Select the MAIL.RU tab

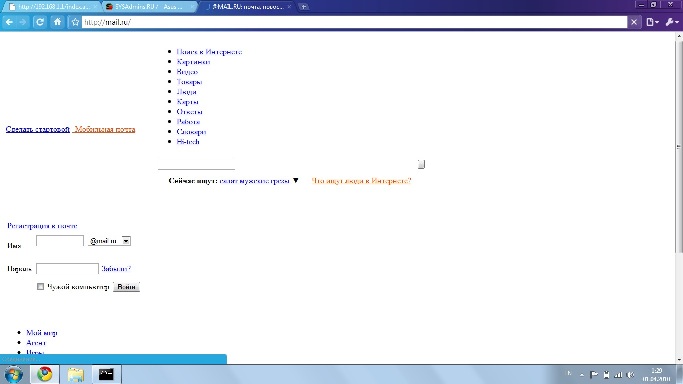point(247,7)
